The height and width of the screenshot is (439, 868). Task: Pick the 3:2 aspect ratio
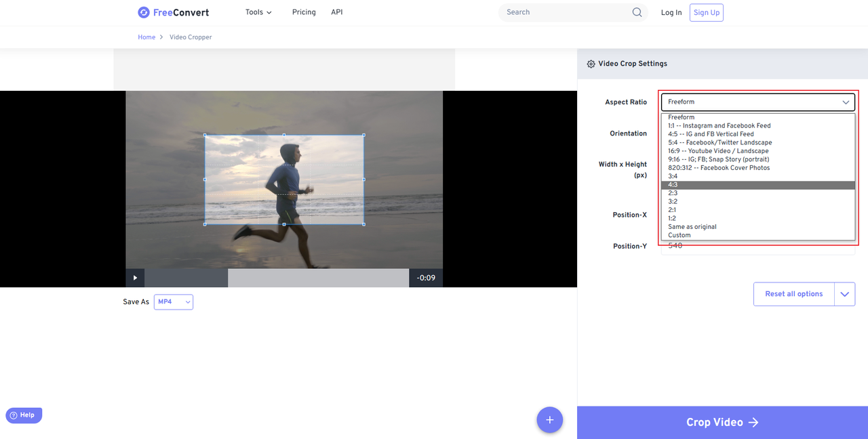758,202
